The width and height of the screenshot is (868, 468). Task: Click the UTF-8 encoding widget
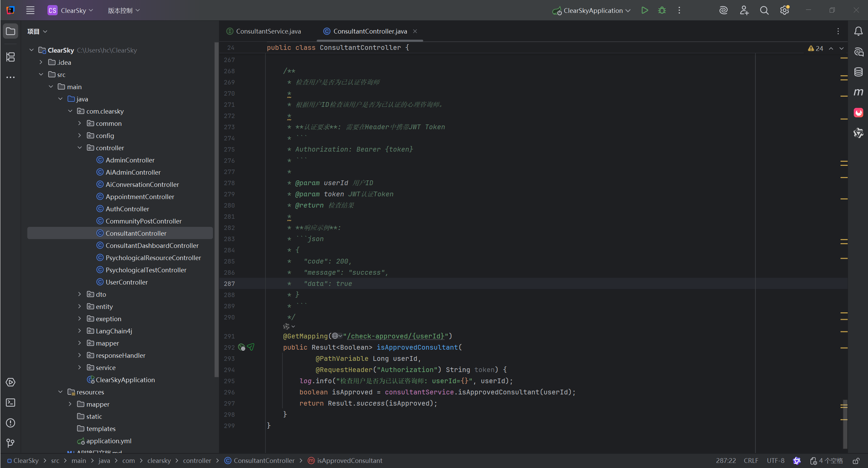pos(775,461)
